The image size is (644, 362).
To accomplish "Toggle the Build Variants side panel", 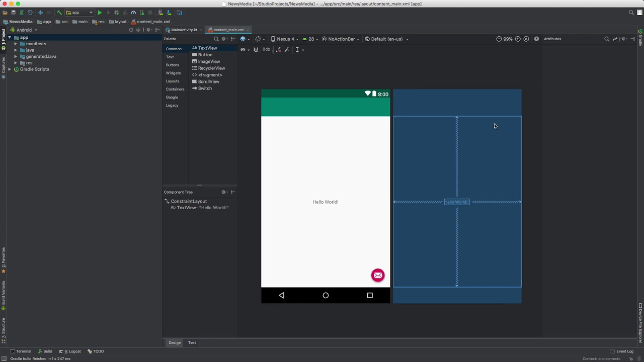I will [x=3, y=296].
